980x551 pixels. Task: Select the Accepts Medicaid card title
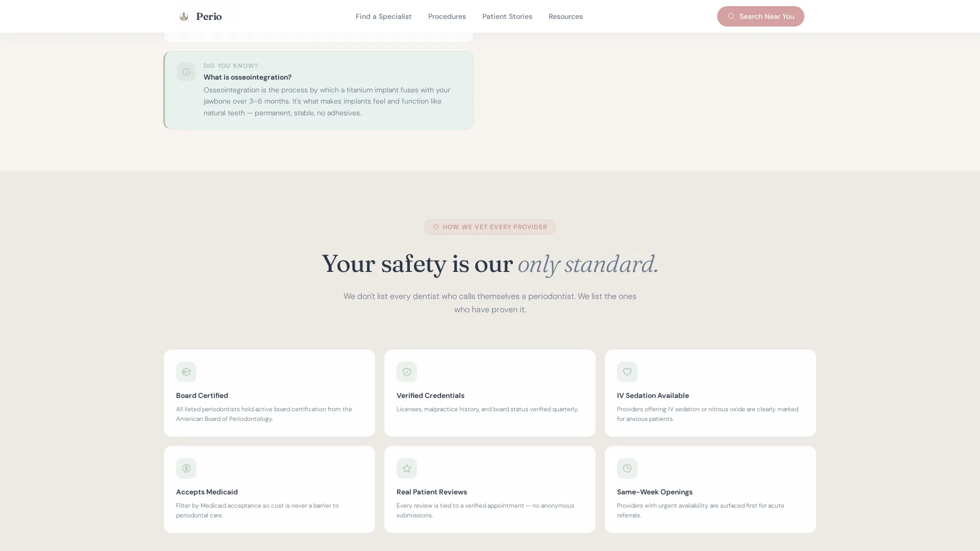(207, 492)
